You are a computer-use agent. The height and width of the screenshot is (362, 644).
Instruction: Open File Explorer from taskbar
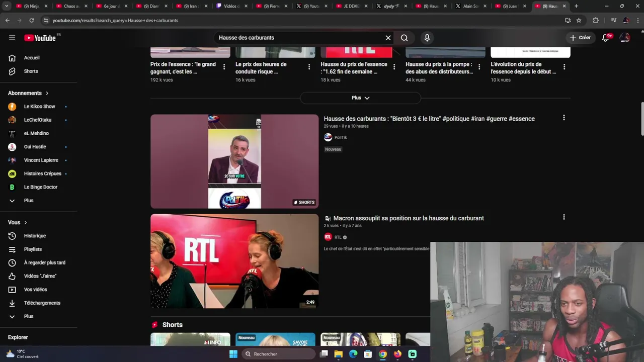click(x=339, y=354)
